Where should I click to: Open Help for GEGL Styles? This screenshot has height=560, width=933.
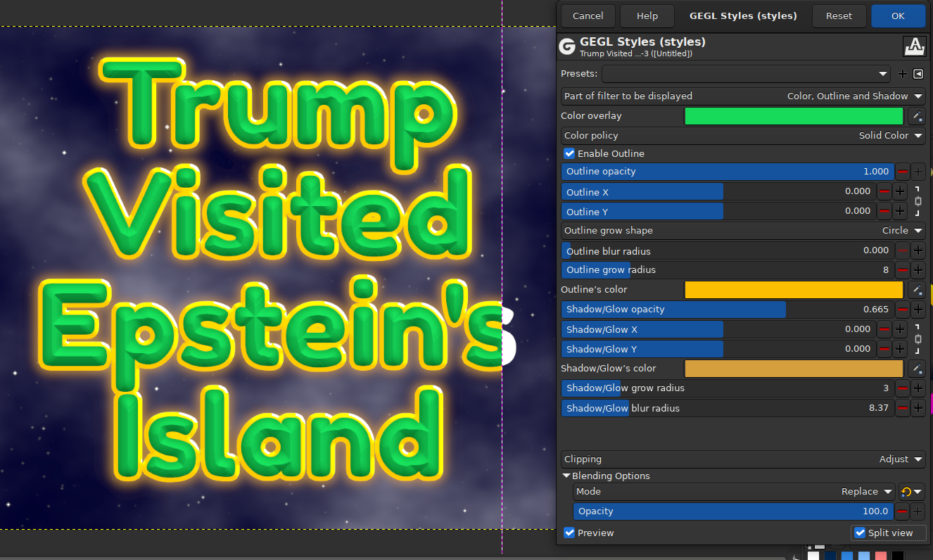(x=647, y=15)
